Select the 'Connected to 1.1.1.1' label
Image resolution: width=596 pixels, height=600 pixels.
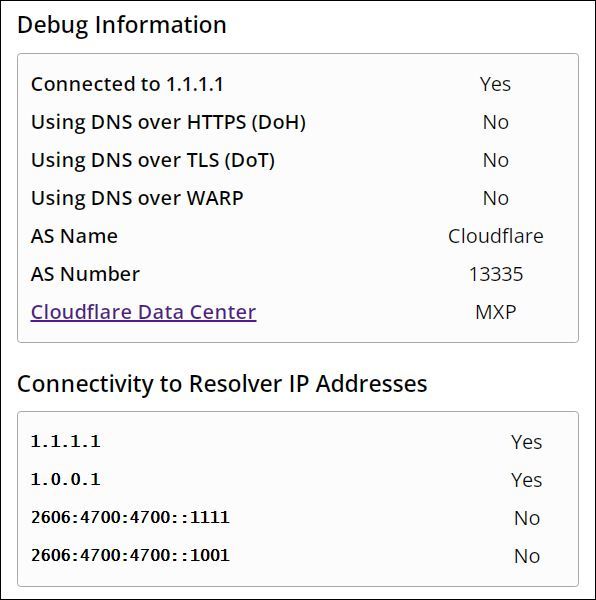[x=127, y=84]
